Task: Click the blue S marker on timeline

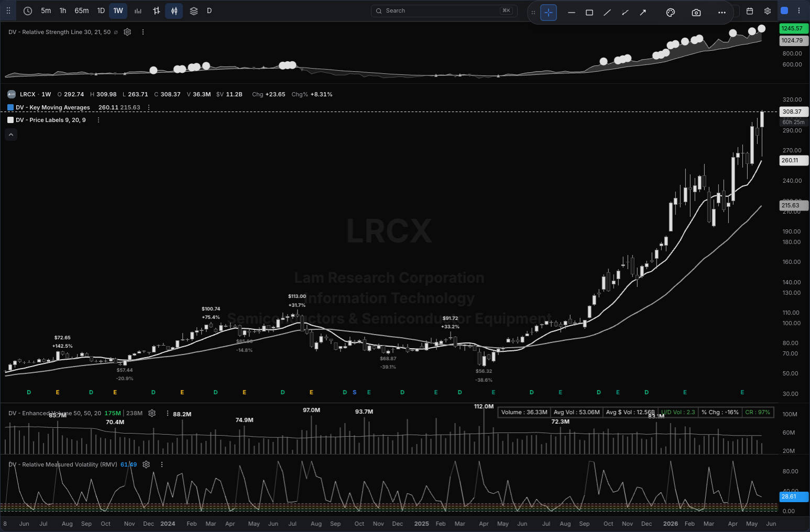Action: click(x=355, y=392)
